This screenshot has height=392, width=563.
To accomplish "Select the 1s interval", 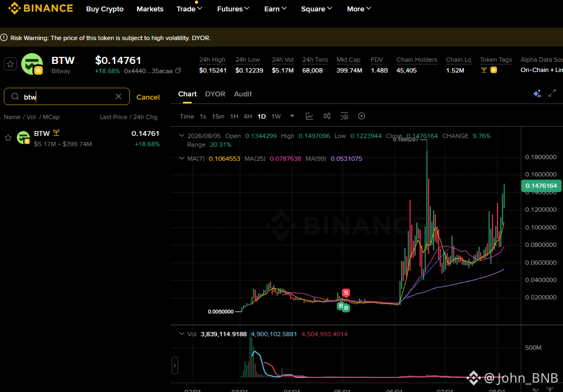I will (x=203, y=116).
